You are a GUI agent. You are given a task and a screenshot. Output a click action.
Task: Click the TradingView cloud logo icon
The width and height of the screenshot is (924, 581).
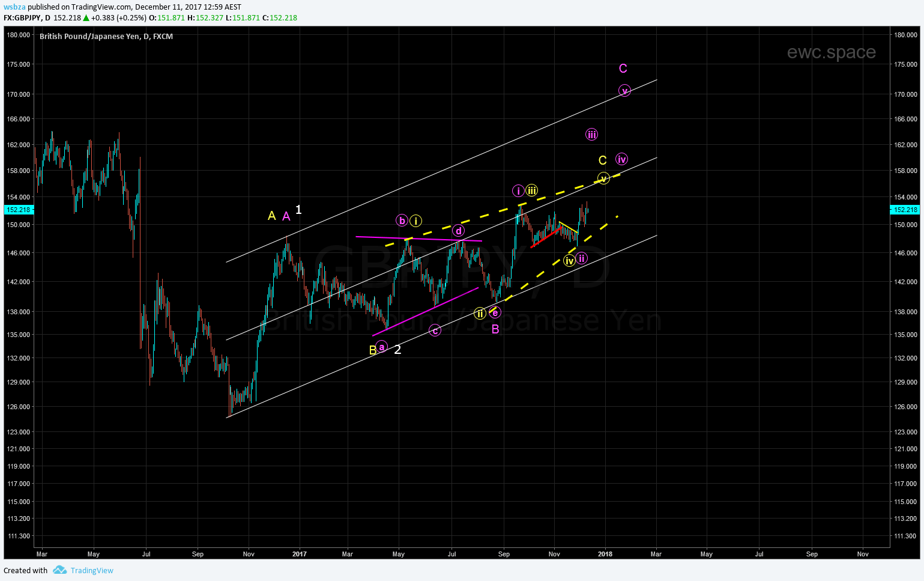[x=59, y=570]
